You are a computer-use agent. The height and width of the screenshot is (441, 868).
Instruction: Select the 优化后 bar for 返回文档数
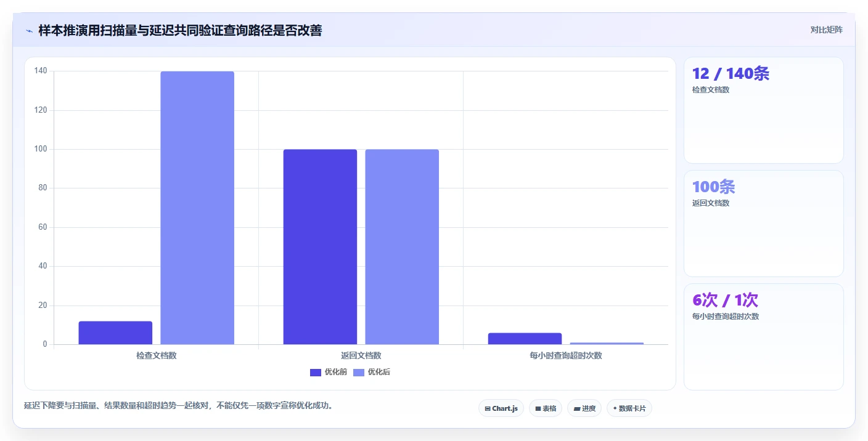tap(402, 246)
